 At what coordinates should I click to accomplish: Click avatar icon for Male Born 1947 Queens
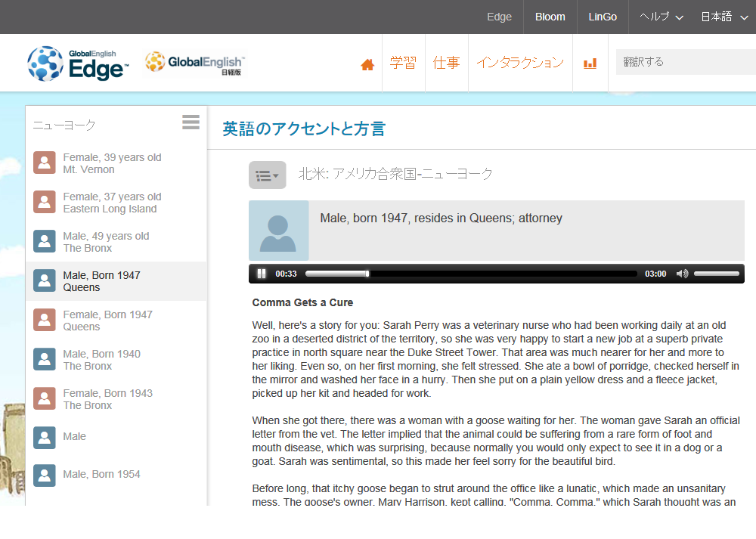click(x=45, y=280)
